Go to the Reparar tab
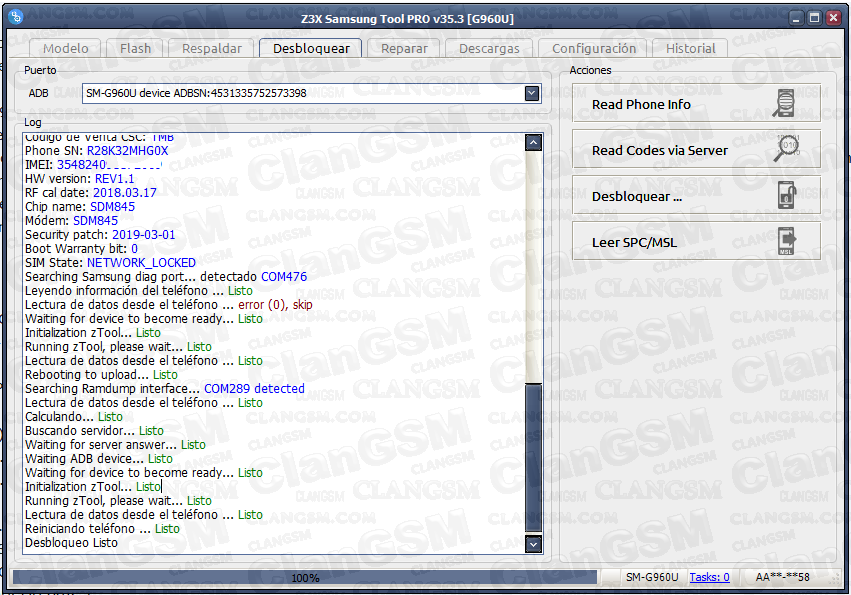Screen dimensions: 851x595 pos(404,48)
